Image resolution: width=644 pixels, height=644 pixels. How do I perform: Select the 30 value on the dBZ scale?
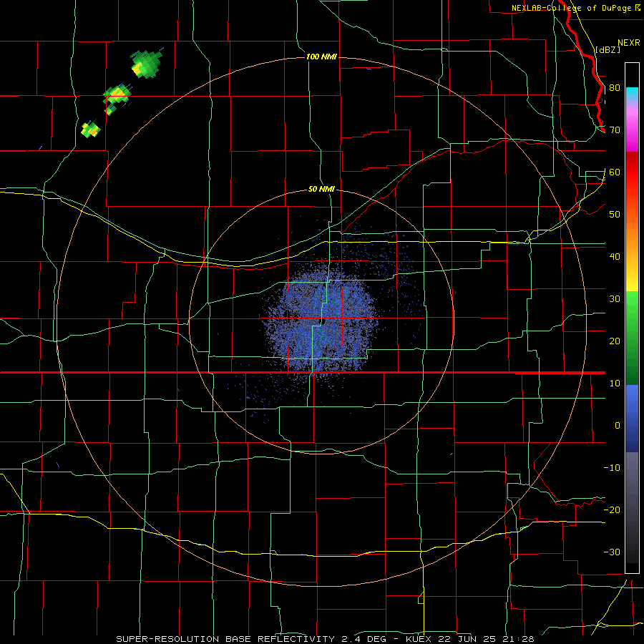point(615,299)
